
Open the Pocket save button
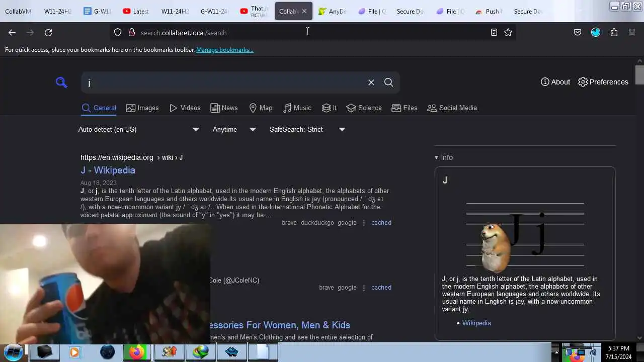tap(578, 32)
